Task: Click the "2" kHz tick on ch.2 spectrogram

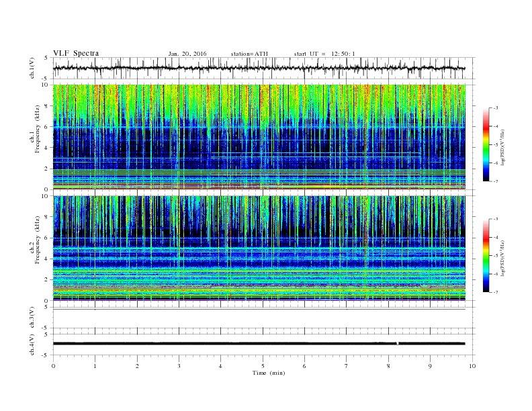Action: (x=46, y=280)
